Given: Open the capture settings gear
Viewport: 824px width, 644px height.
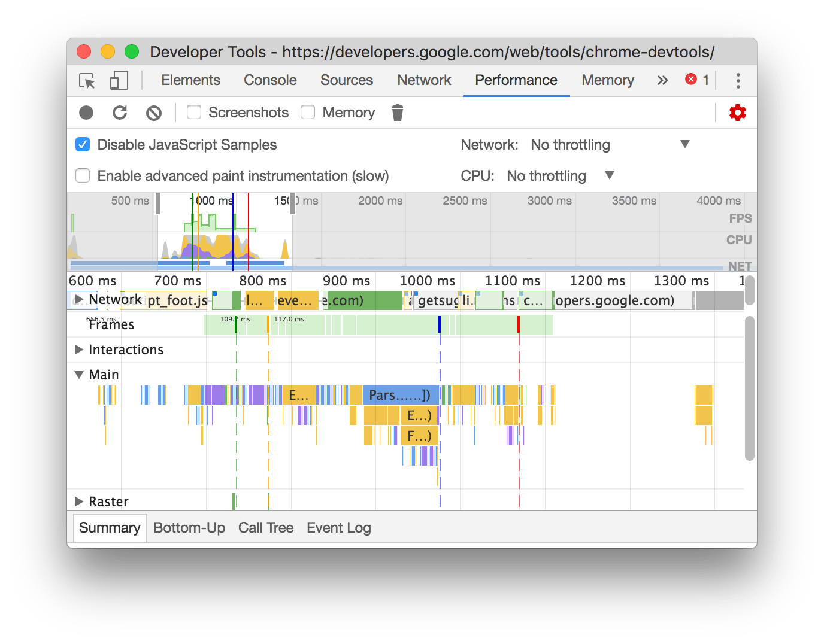Looking at the screenshot, I should coord(737,113).
